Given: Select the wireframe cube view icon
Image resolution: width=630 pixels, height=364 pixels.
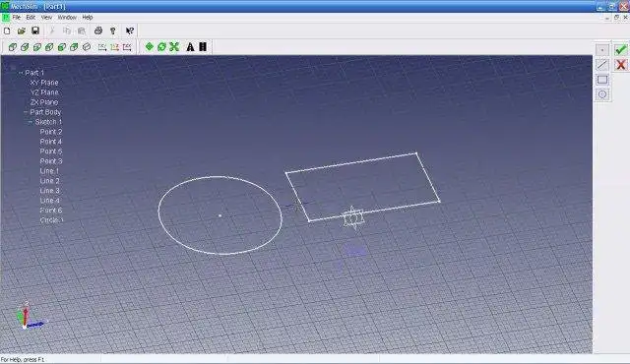Looking at the screenshot, I should tap(87, 47).
